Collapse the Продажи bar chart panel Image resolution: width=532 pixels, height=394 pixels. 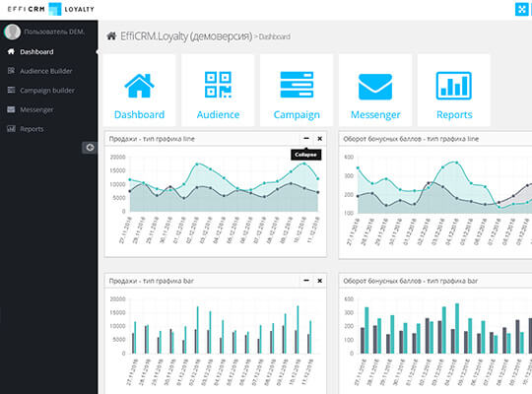pyautogui.click(x=306, y=281)
